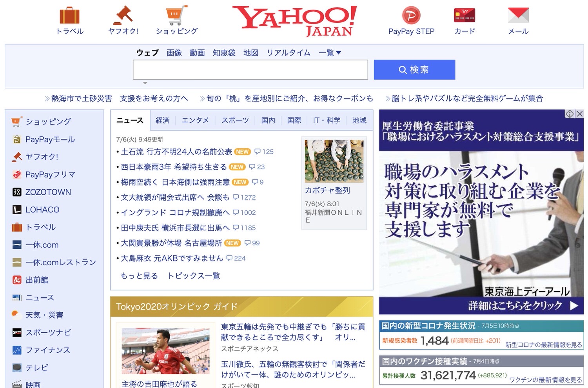Open the メール envelope icon
The image size is (588, 388).
518,15
